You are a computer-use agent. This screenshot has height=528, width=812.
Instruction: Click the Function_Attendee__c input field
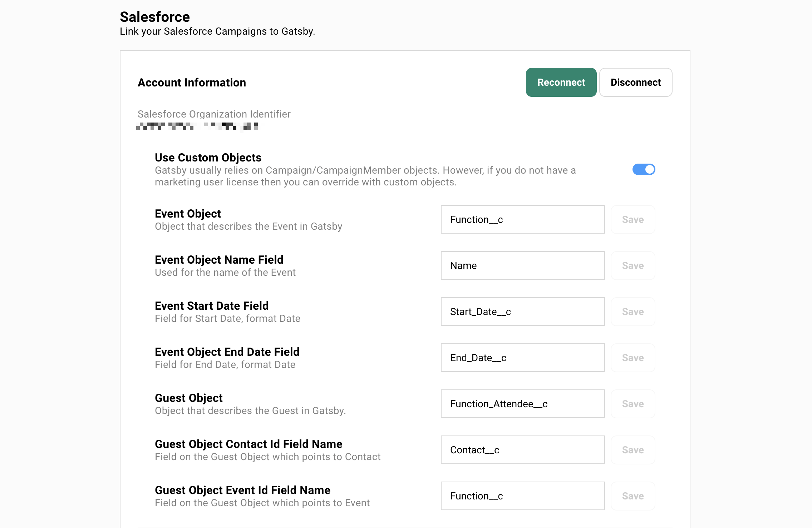pos(522,404)
